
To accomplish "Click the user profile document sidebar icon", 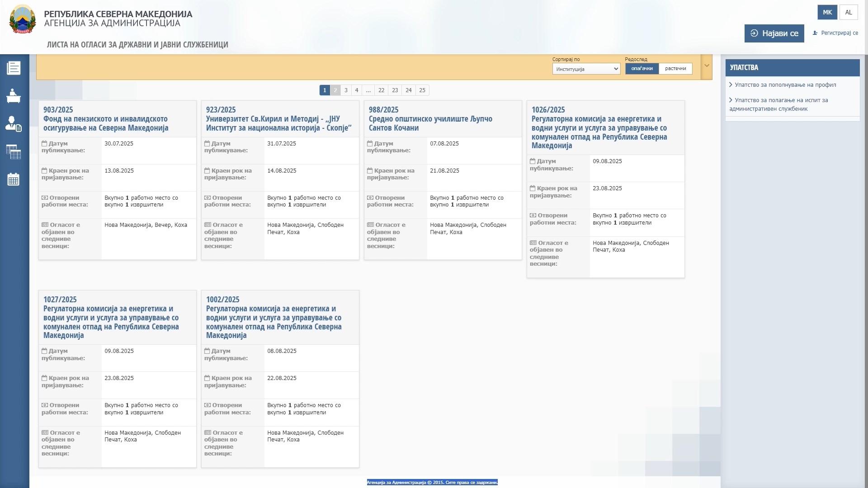I will pos(14,124).
